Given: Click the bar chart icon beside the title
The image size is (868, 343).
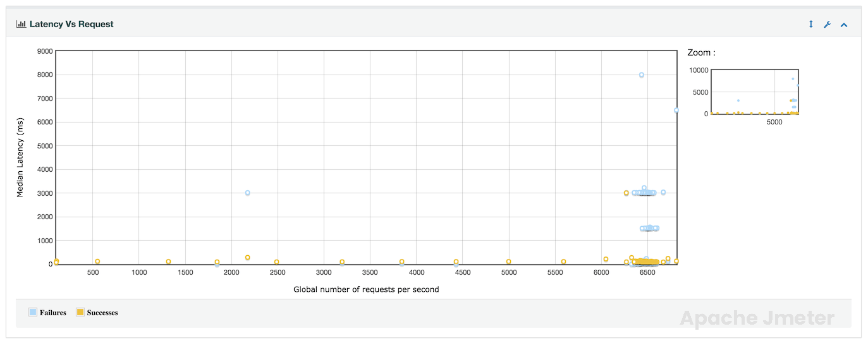Looking at the screenshot, I should click(21, 24).
